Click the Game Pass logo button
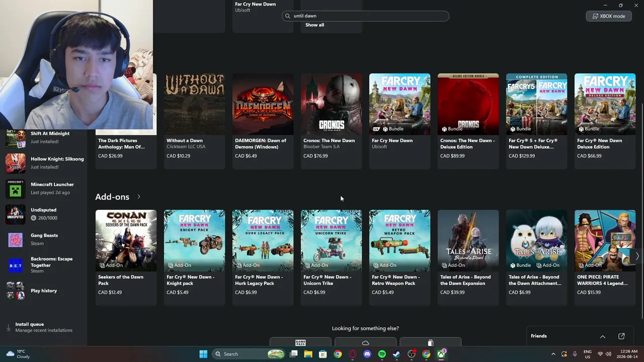This screenshot has height=362, width=644. point(300,342)
